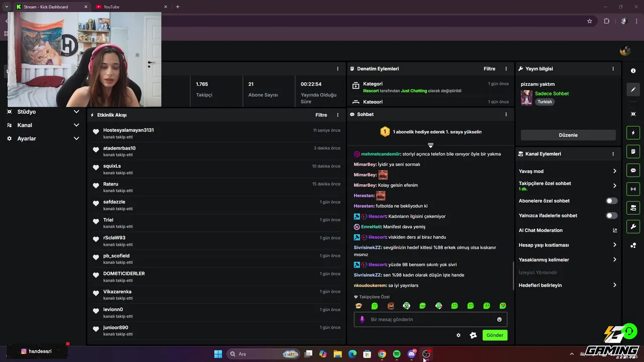Open Chrome from the taskbar
Image resolution: width=644 pixels, height=362 pixels.
tap(382, 354)
